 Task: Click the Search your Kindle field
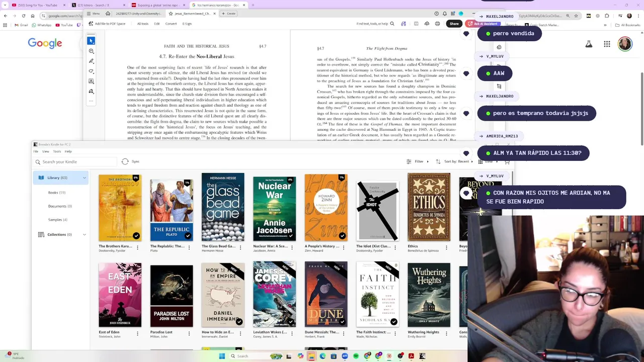point(75,162)
